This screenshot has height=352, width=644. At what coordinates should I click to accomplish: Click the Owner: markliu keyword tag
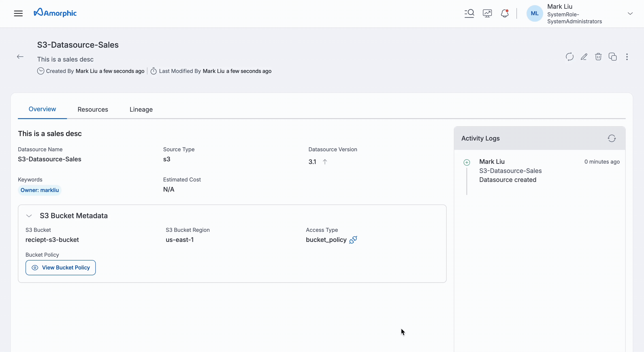(x=40, y=190)
